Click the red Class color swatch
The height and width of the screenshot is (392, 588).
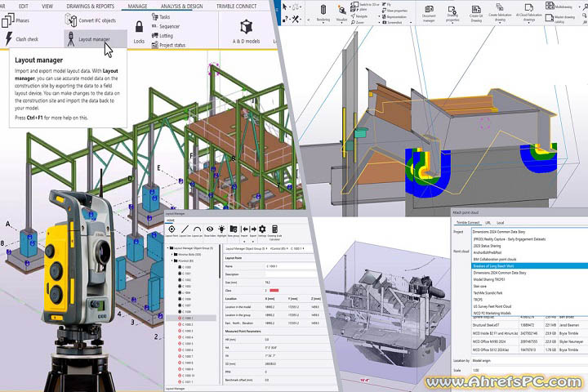pyautogui.click(x=274, y=291)
